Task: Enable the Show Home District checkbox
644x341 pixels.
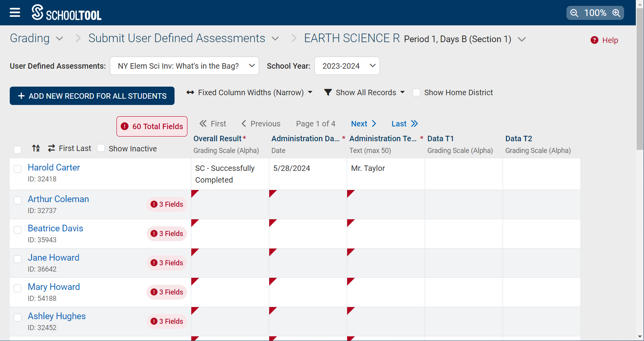Action: (416, 92)
